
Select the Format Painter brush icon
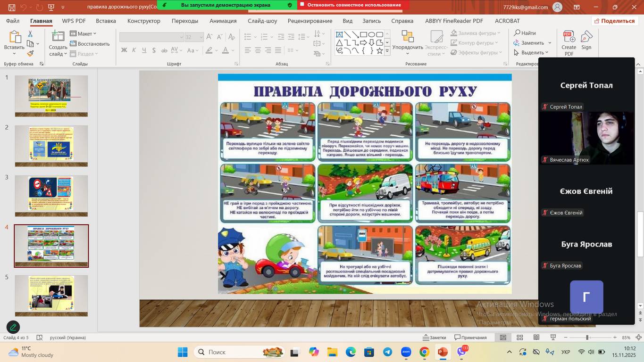[x=30, y=54]
